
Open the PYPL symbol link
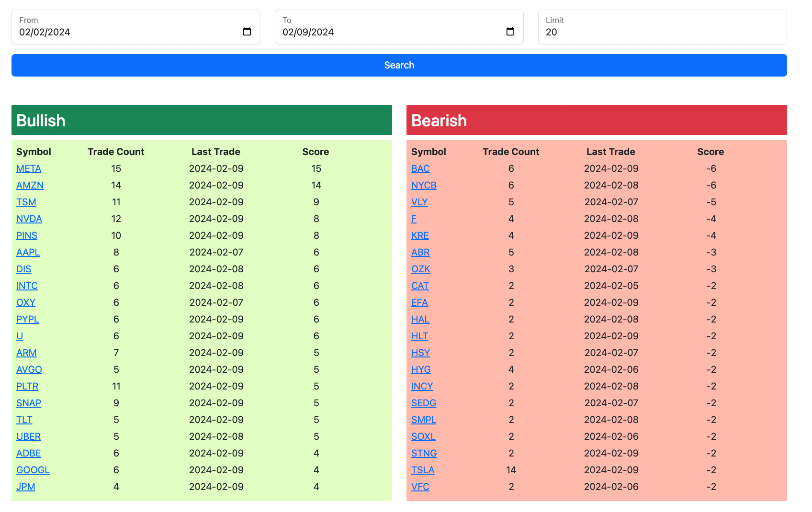28,319
